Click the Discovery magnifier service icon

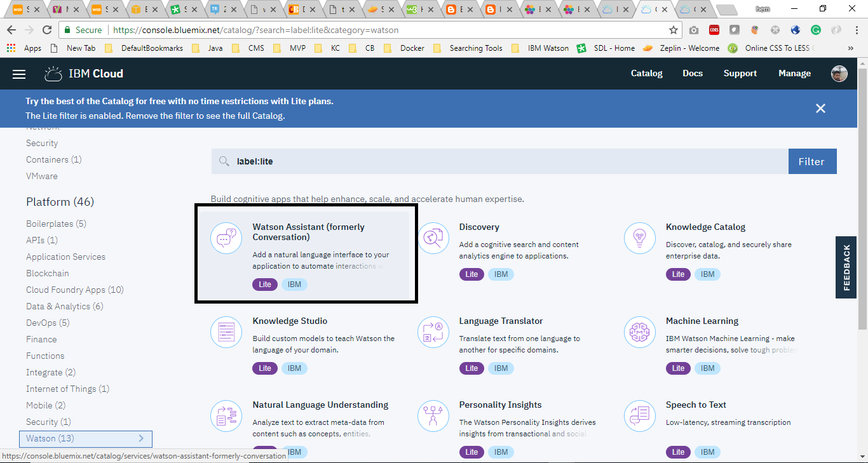[433, 238]
